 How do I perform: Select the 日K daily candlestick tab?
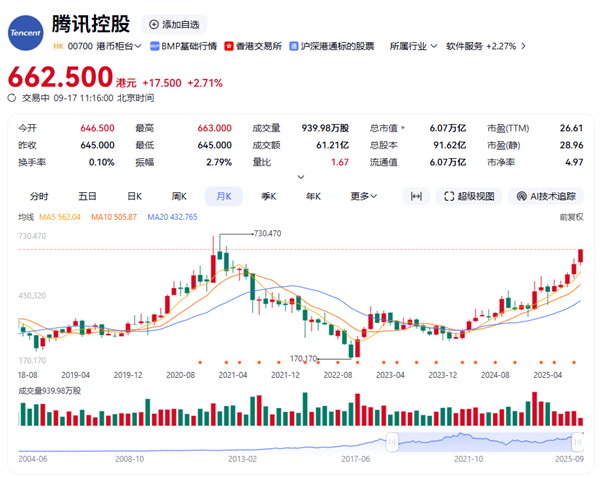[133, 196]
